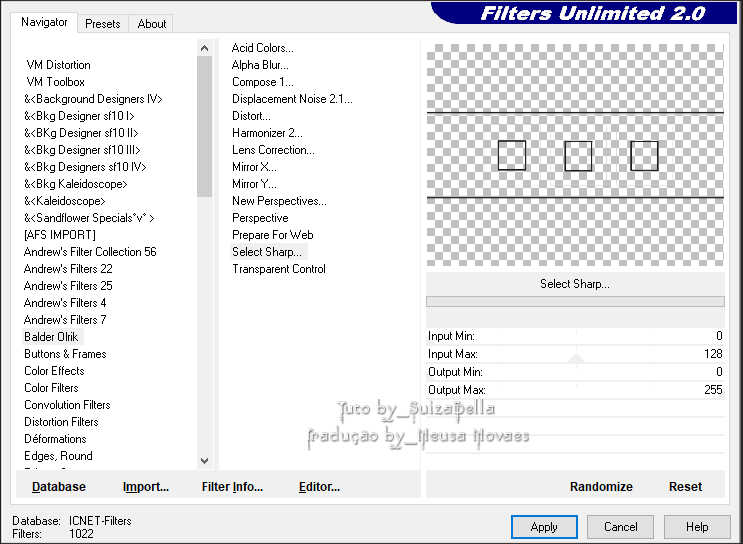Choose the Lens Correction... filter
Screen dimensions: 743x544
pos(273,150)
